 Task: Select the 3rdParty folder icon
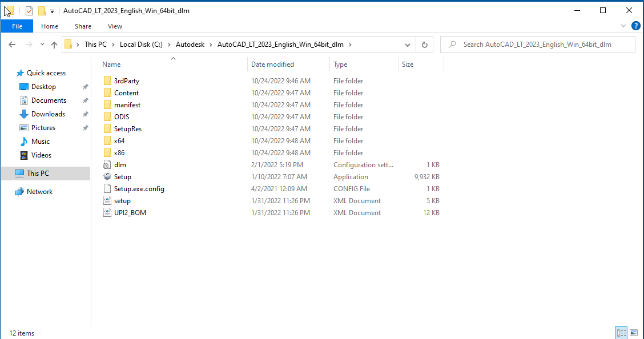click(107, 81)
